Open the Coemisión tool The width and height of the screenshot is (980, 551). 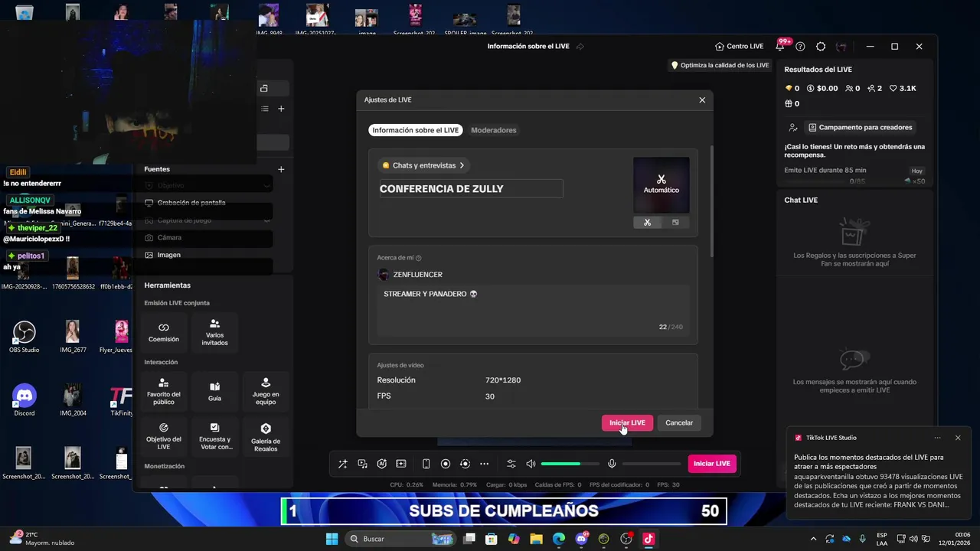click(163, 332)
